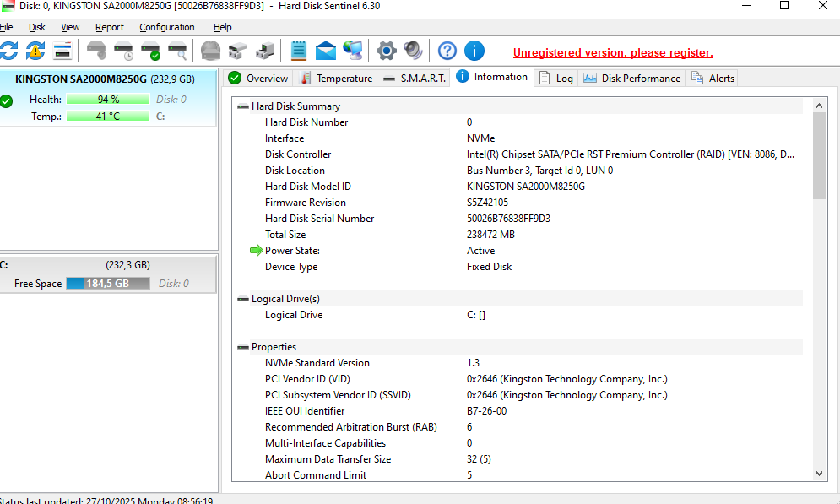The height and width of the screenshot is (504, 840).
Task: Collapse the Properties section
Action: point(243,347)
